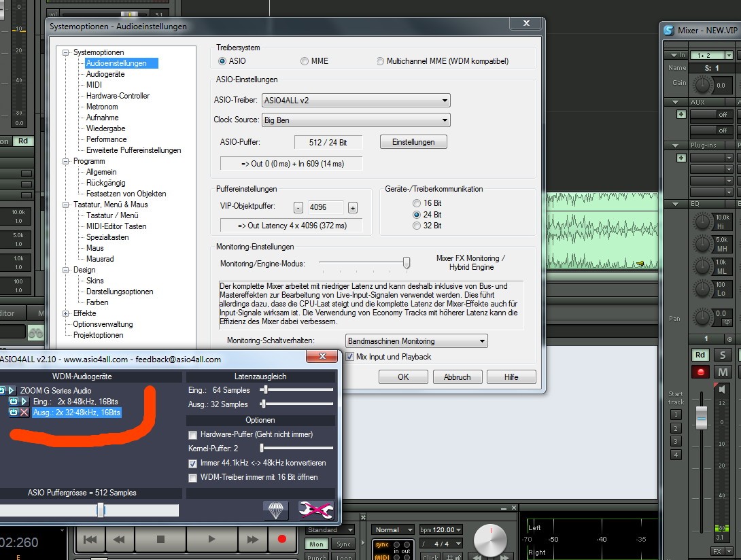This screenshot has width=741, height=560.
Task: Click OK in the Systemoptionen dialog
Action: tap(403, 377)
